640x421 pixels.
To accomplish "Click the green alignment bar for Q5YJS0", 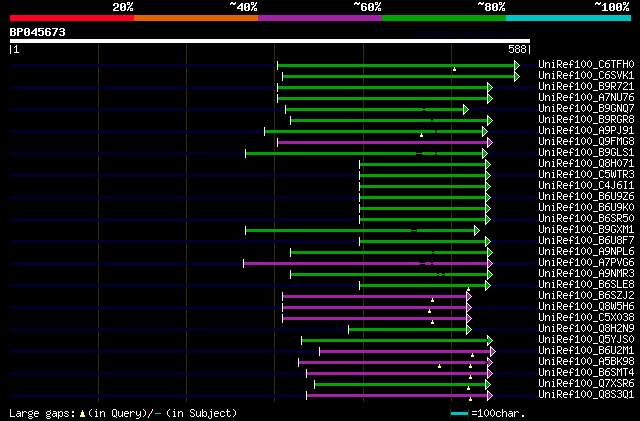I will 397,341.
